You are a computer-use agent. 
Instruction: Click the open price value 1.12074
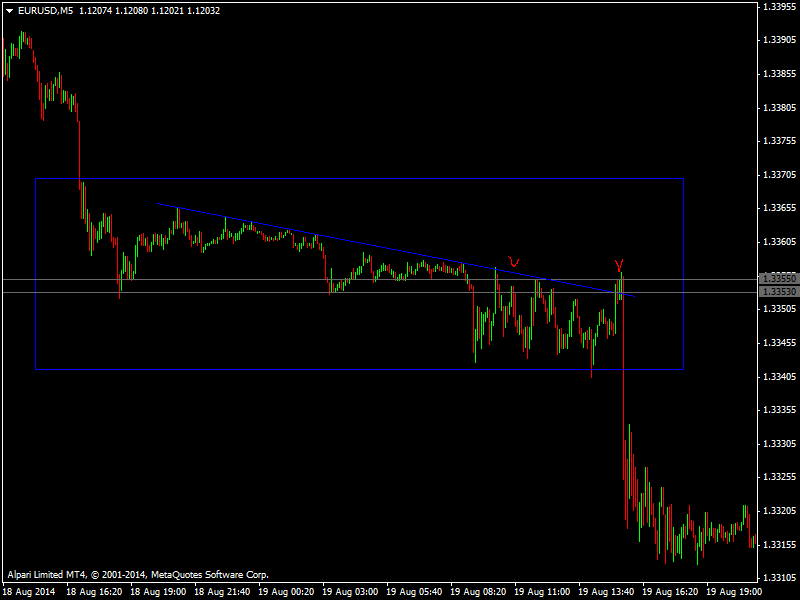pos(95,11)
